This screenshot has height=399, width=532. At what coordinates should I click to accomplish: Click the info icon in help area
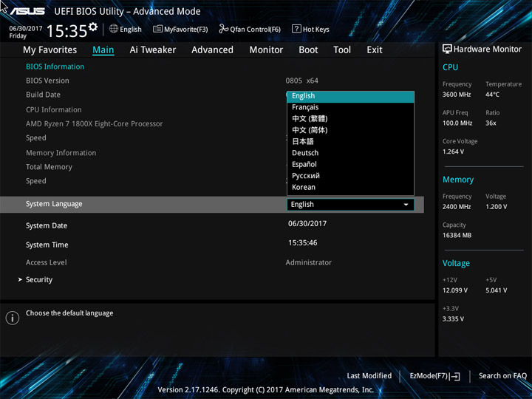(x=13, y=318)
